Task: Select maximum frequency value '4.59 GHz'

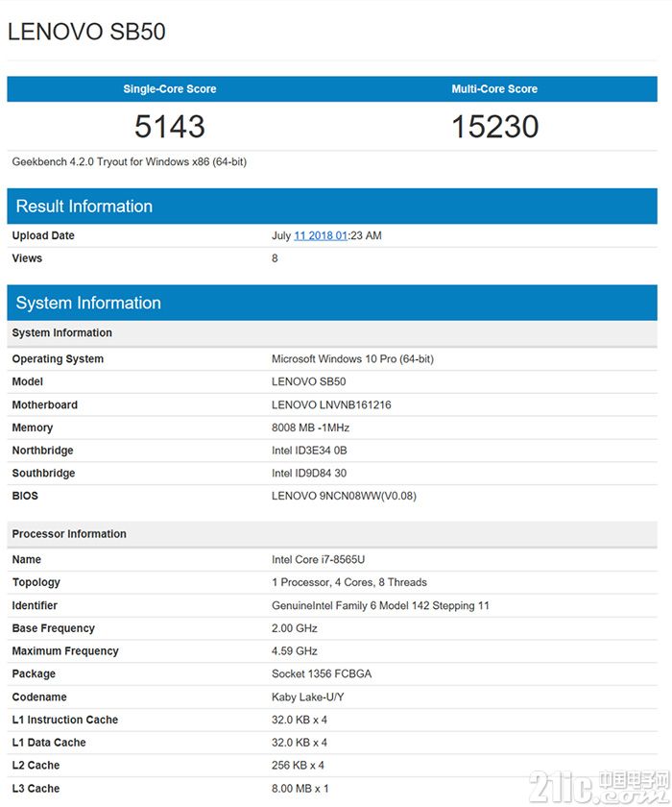Action: click(x=294, y=651)
